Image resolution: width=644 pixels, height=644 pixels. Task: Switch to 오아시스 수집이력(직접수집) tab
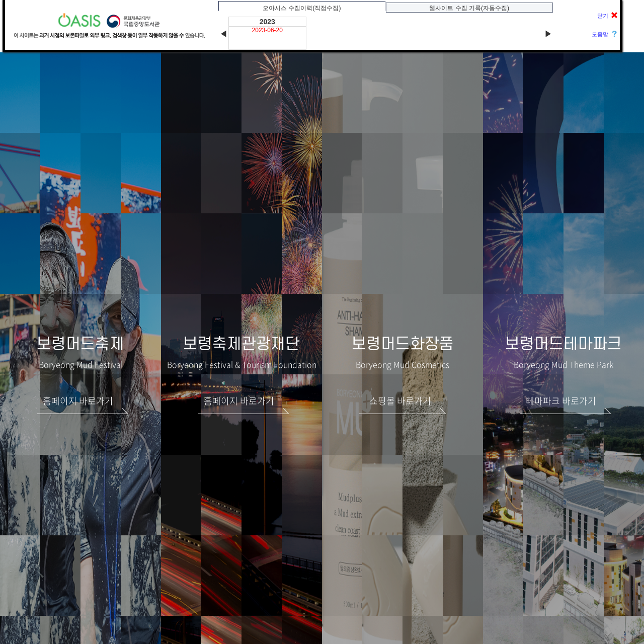pyautogui.click(x=302, y=7)
